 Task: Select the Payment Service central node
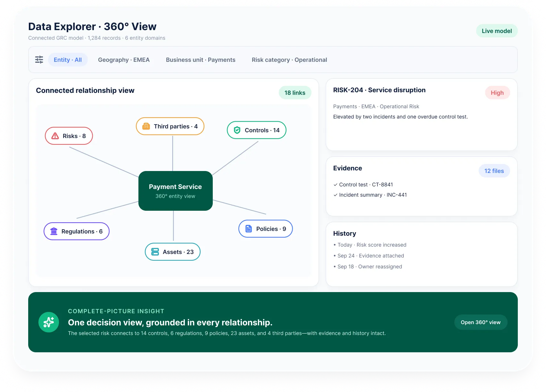176,191
